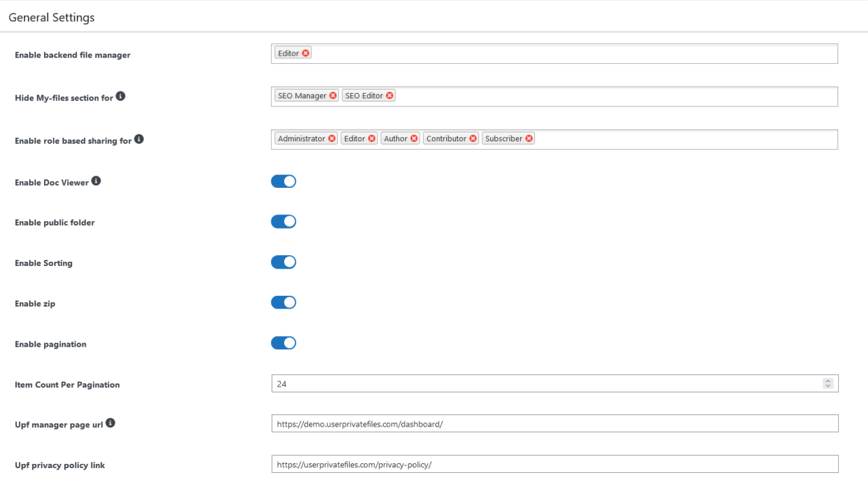
Task: Show info for Enable Doc Viewer
Action: 96,181
